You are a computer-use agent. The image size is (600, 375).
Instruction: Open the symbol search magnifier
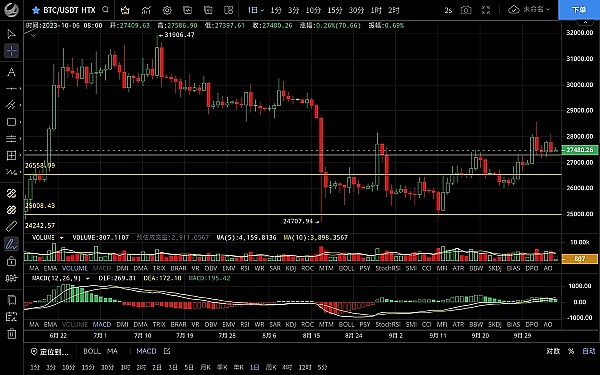pos(106,10)
